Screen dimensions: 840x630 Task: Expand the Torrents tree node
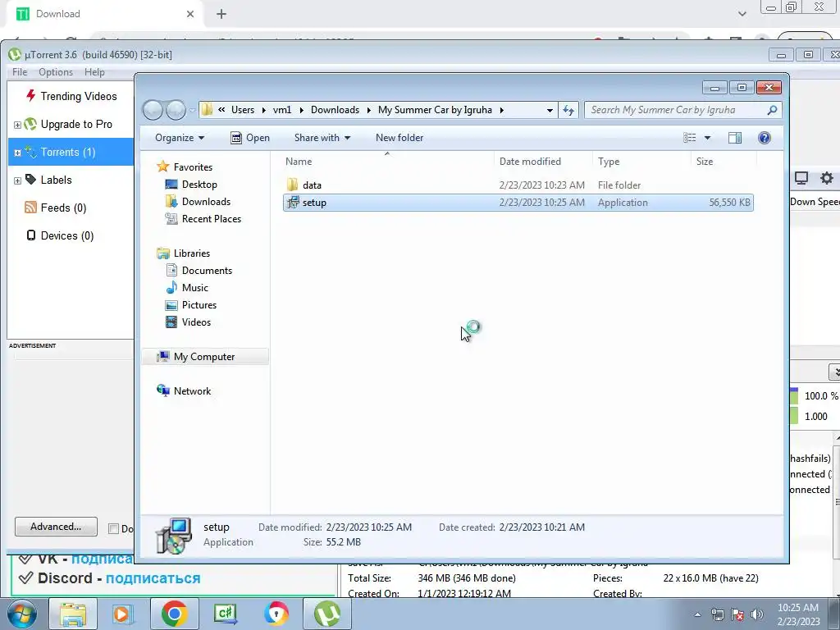pyautogui.click(x=17, y=153)
